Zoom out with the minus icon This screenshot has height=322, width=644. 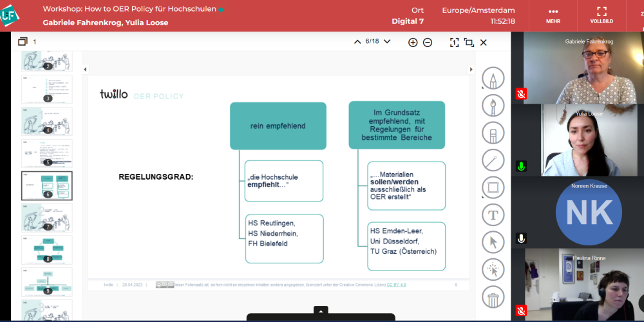428,43
